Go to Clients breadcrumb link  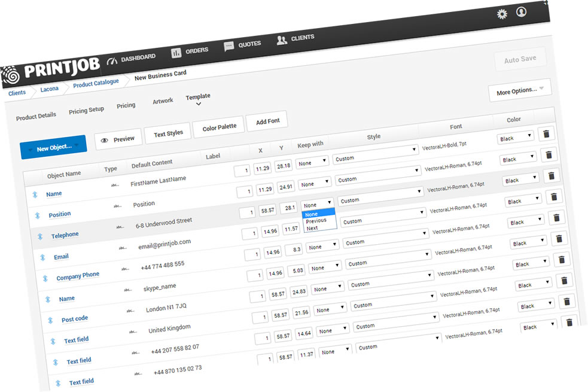(17, 93)
